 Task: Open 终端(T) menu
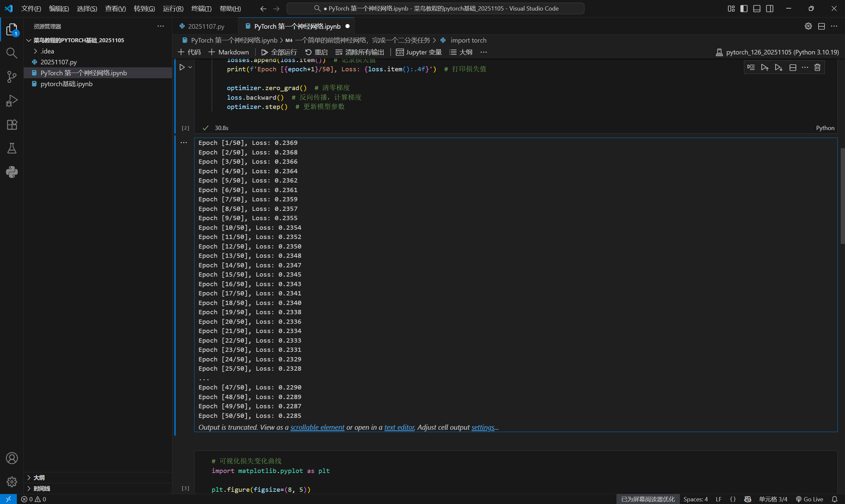coord(201,9)
